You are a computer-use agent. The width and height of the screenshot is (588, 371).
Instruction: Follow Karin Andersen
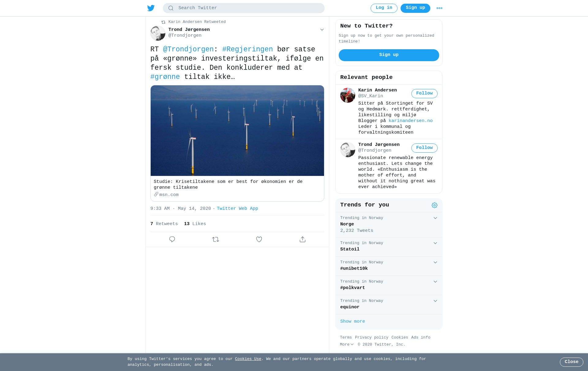click(x=424, y=94)
